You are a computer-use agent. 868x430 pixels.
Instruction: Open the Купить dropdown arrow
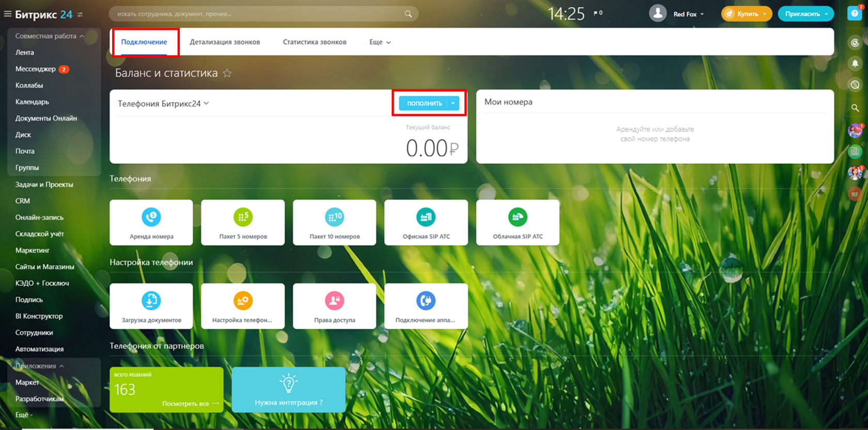[765, 14]
